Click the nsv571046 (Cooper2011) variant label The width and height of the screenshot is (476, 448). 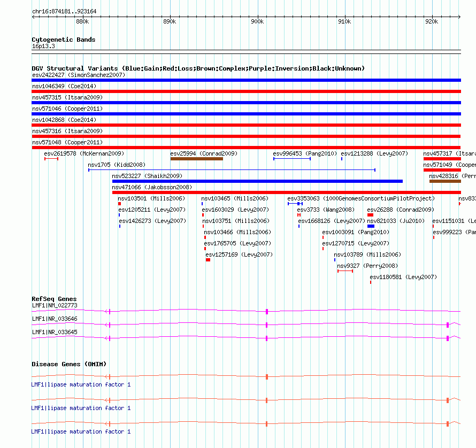tap(67, 109)
